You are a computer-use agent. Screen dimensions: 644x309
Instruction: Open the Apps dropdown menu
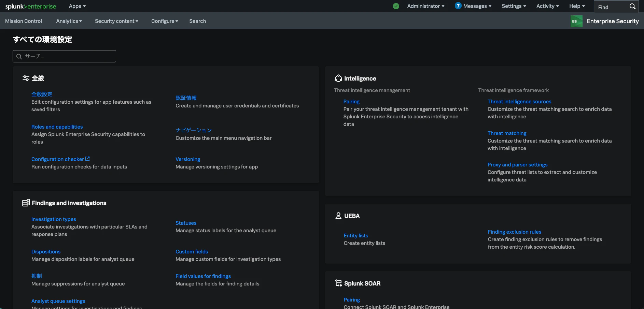click(77, 6)
